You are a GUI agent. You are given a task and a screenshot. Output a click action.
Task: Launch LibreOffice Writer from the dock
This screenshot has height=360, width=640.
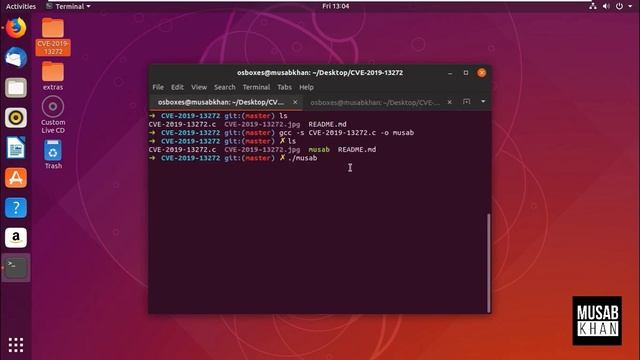point(16,147)
